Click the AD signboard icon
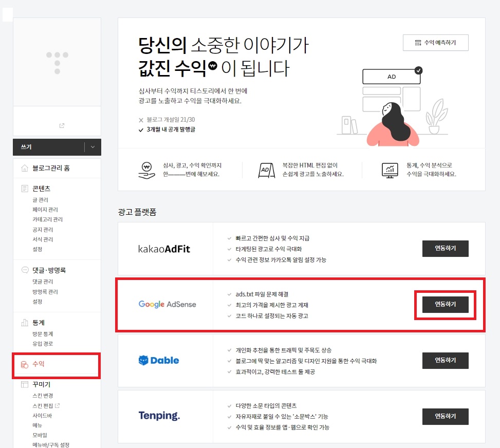 pyautogui.click(x=267, y=170)
